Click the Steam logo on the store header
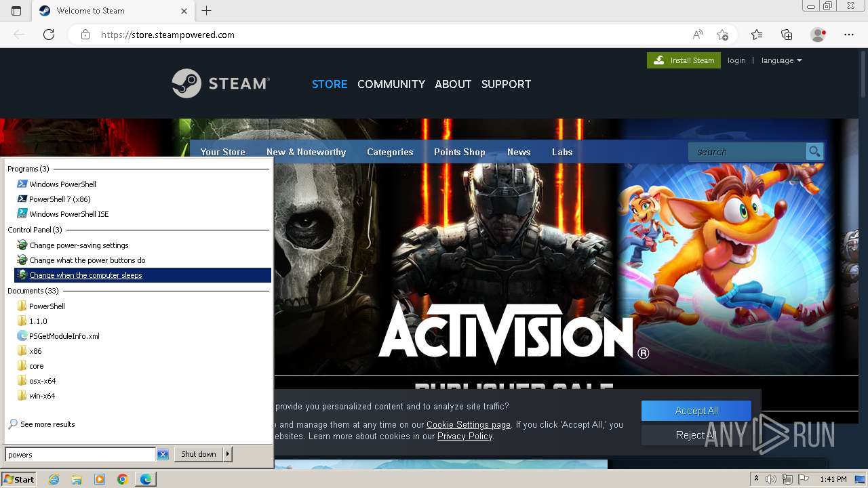 click(220, 83)
